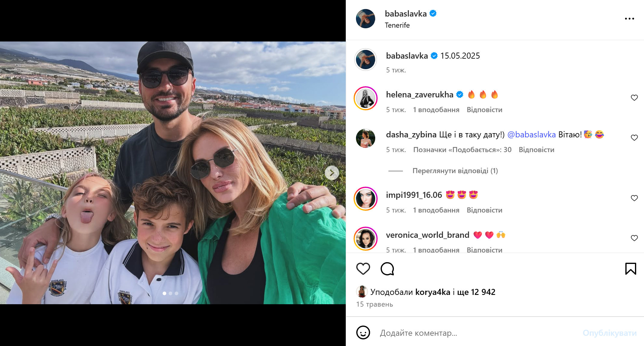Like helena_zaverukha's comment
This screenshot has width=644, height=346.
point(634,98)
